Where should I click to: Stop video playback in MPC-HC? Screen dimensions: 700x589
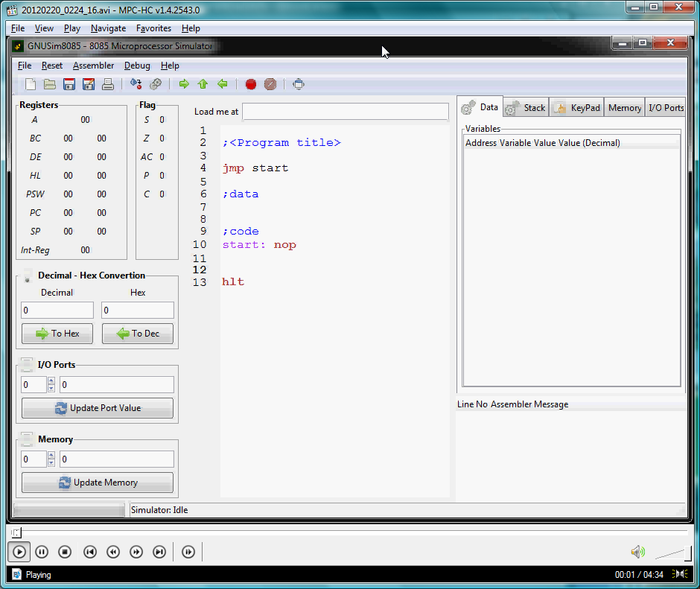point(65,552)
